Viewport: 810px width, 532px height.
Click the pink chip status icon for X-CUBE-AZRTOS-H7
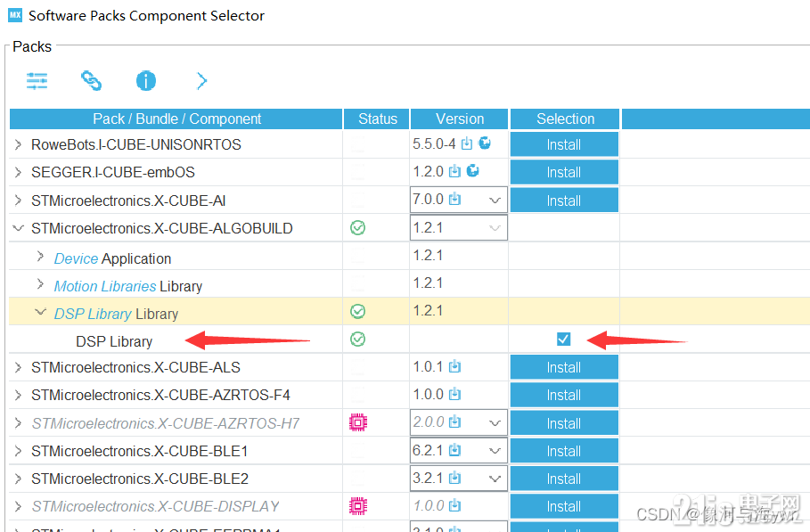point(358,423)
